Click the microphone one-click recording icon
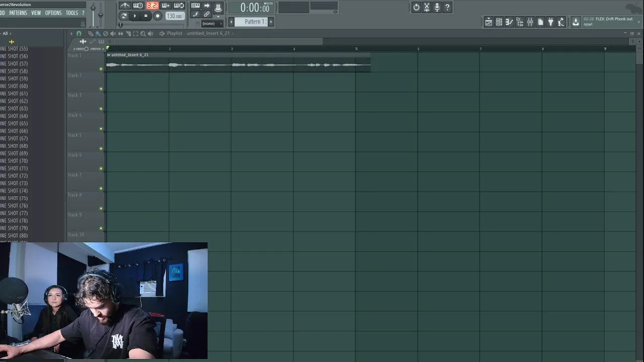The height and width of the screenshot is (362, 644). pos(437,8)
